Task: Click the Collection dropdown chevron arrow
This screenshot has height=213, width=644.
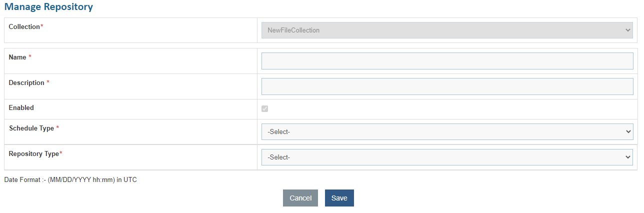Action: pos(628,30)
